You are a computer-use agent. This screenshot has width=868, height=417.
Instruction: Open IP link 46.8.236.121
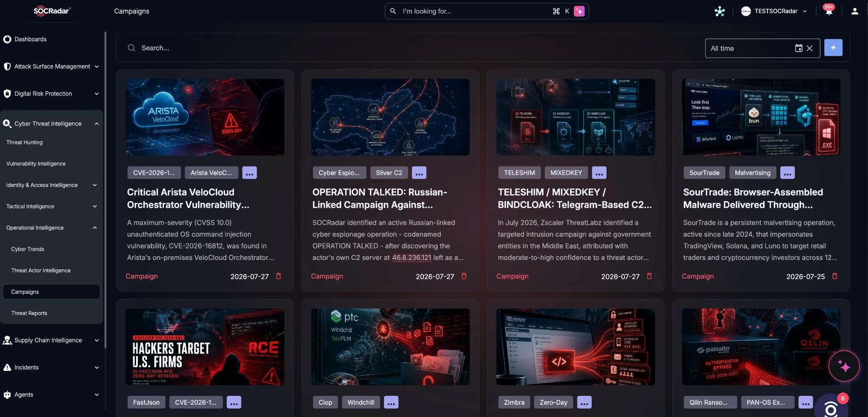pyautogui.click(x=412, y=257)
